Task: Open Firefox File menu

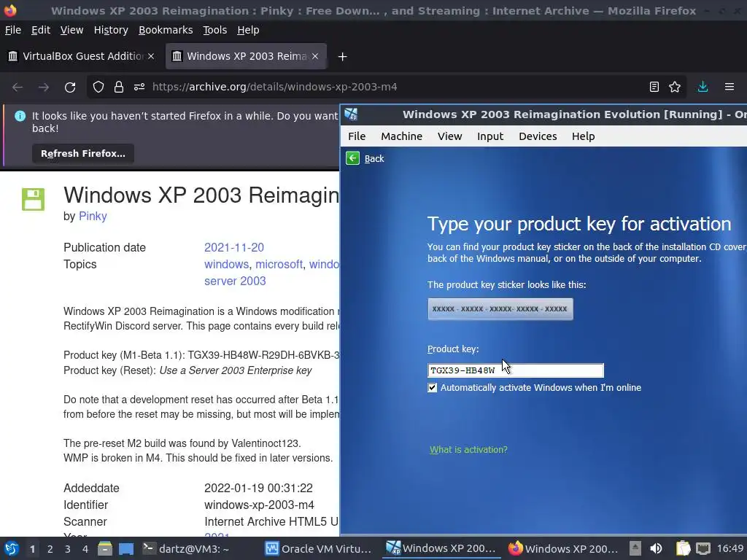Action: coord(13,30)
